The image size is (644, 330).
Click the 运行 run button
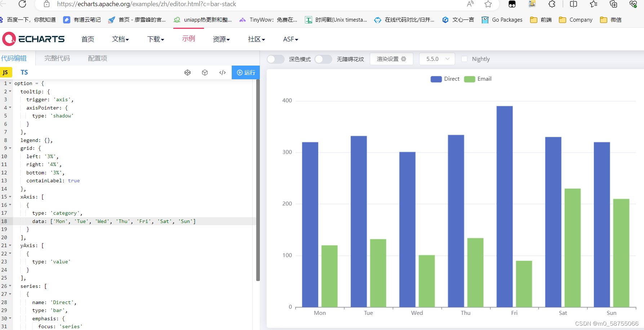tap(245, 72)
